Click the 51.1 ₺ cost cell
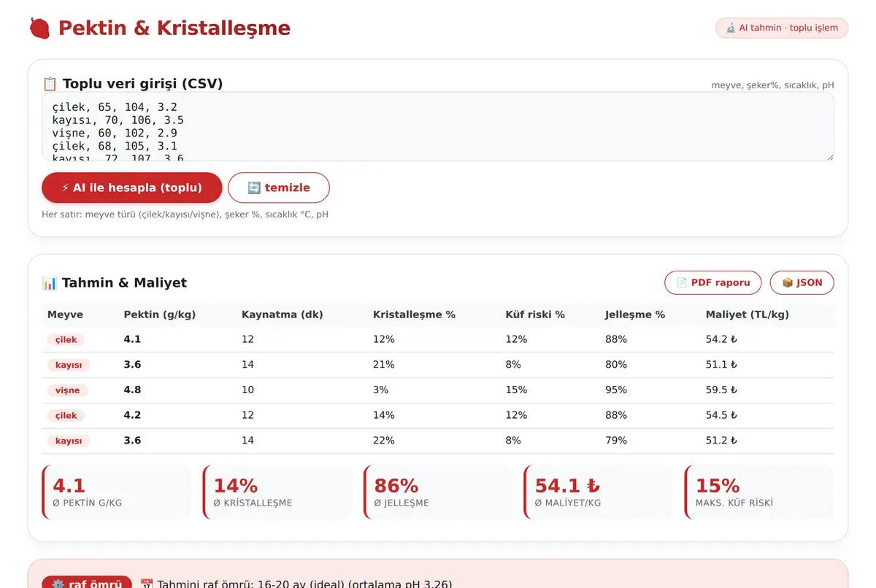Image resolution: width=876 pixels, height=588 pixels. tap(721, 365)
